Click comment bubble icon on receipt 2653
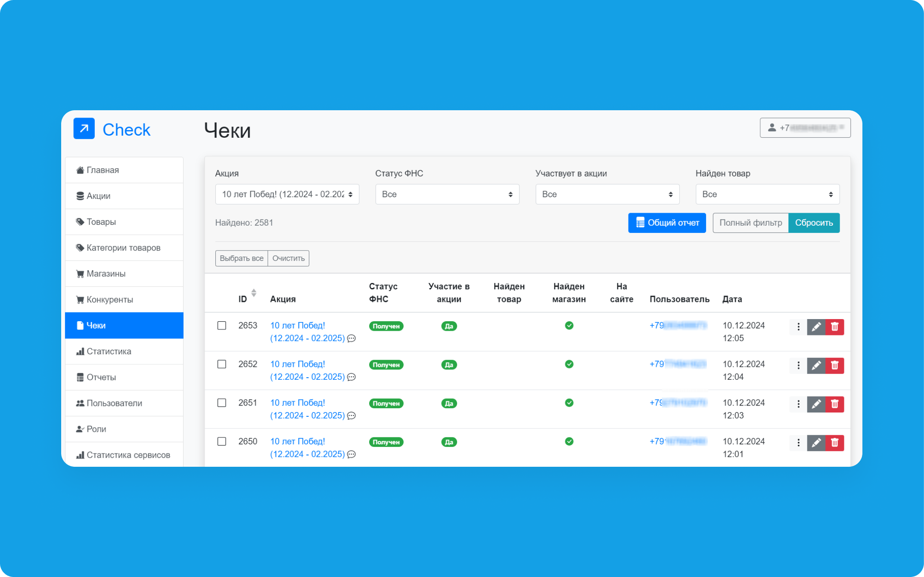 tap(352, 338)
